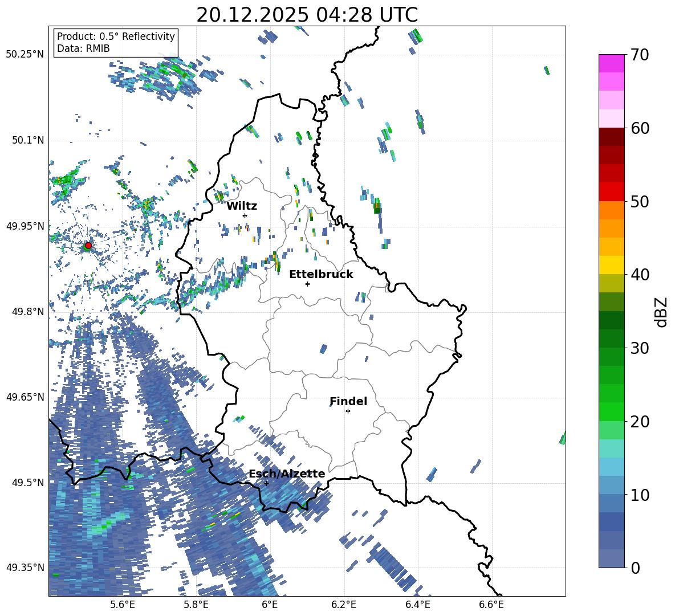Click the 5.6°E longitude label
The image size is (675, 616).
[123, 605]
